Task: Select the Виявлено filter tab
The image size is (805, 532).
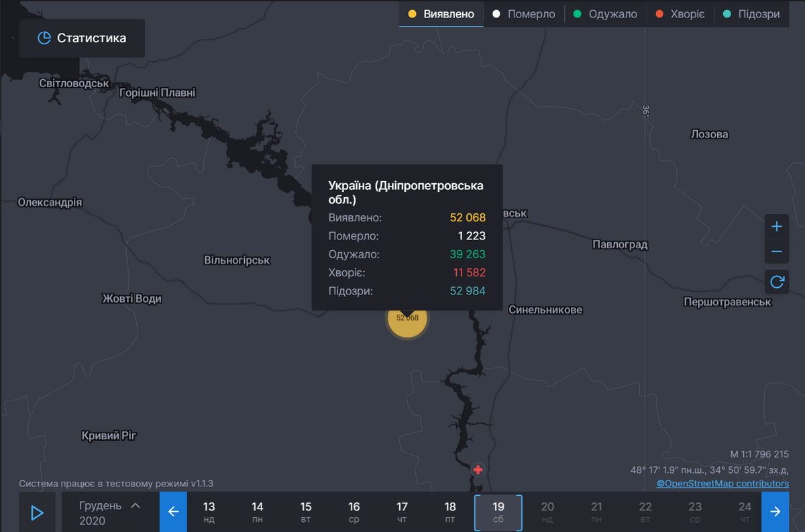Action: pyautogui.click(x=441, y=14)
